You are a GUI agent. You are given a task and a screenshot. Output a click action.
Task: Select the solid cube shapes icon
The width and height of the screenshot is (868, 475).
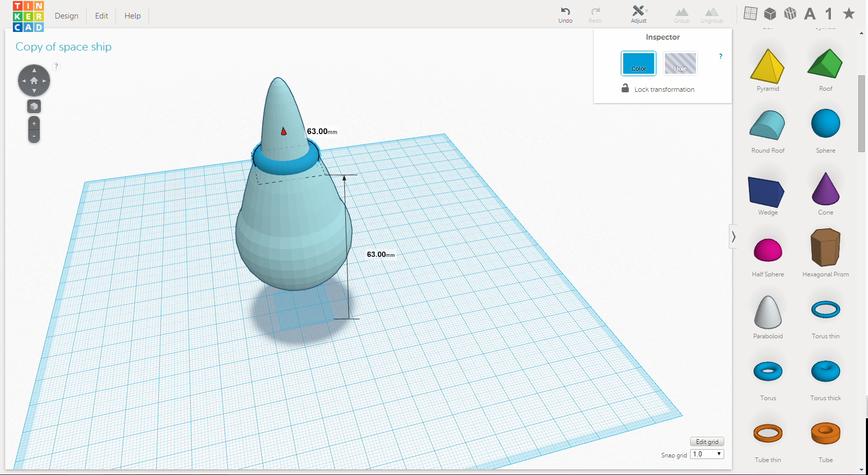tap(770, 13)
